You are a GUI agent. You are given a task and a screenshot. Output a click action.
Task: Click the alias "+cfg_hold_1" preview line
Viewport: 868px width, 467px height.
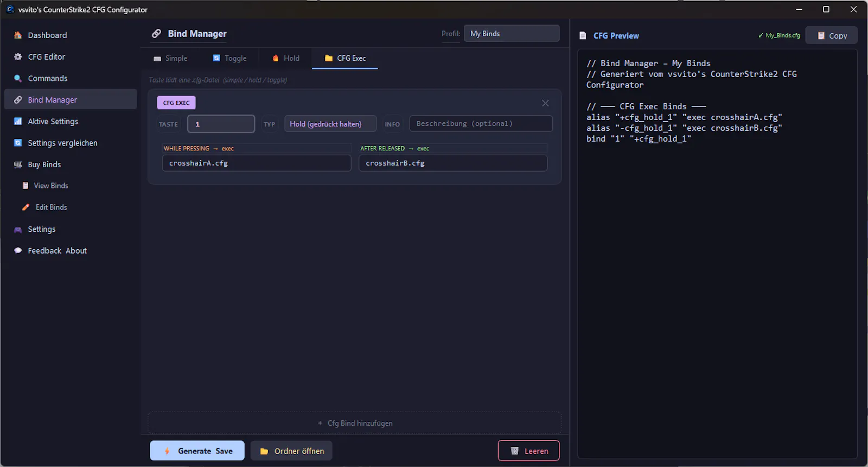tap(684, 117)
